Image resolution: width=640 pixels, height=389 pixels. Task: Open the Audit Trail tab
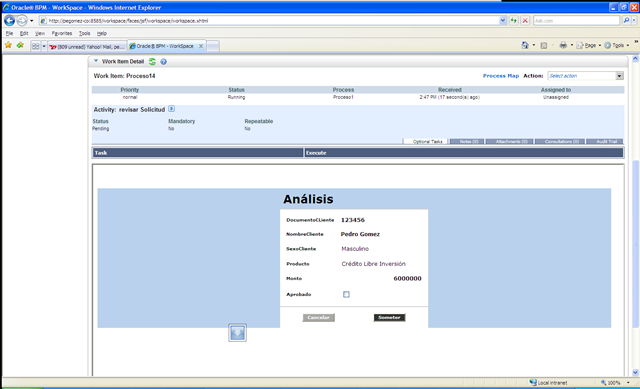605,142
